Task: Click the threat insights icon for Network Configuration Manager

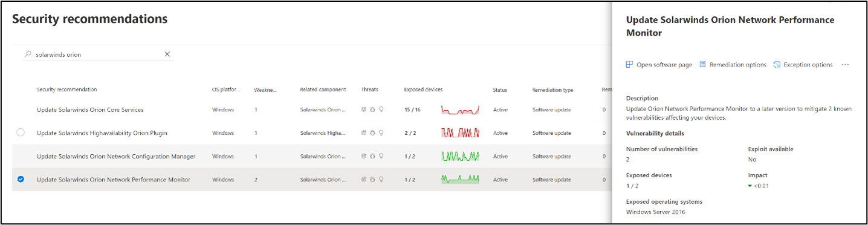Action: pos(364,156)
